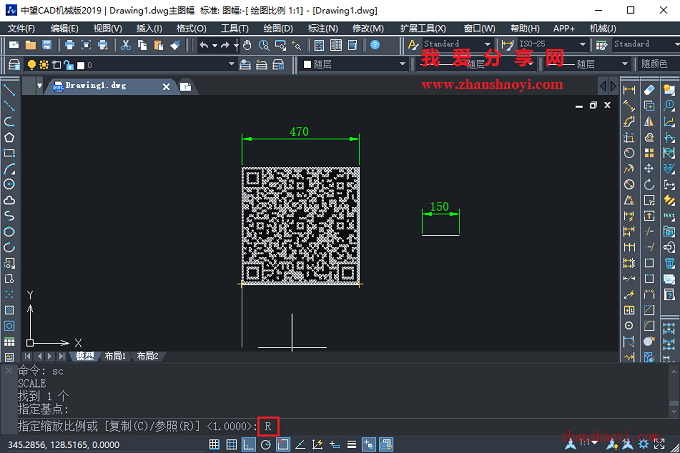680x453 pixels.
Task: Expand the document tab list arrow
Action: [39, 85]
